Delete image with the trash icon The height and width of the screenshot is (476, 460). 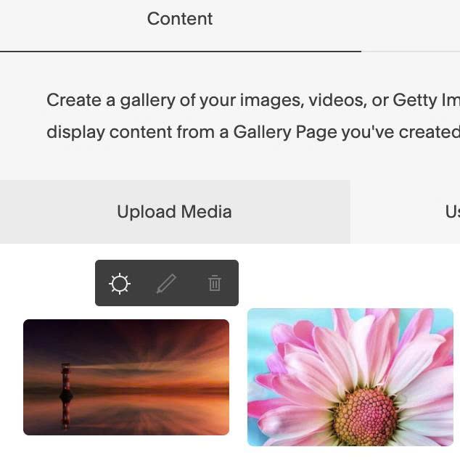point(215,283)
